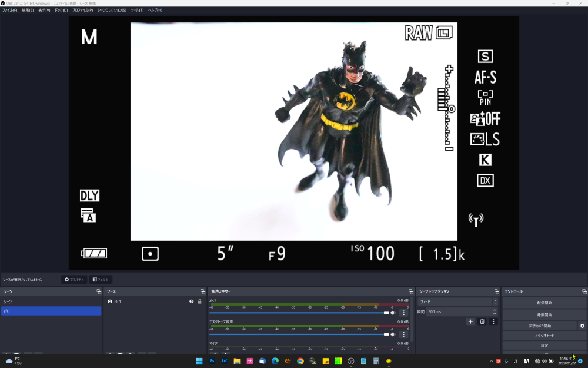Click the camera preview canvas
The width and height of the screenshot is (588, 368).
pos(293,142)
